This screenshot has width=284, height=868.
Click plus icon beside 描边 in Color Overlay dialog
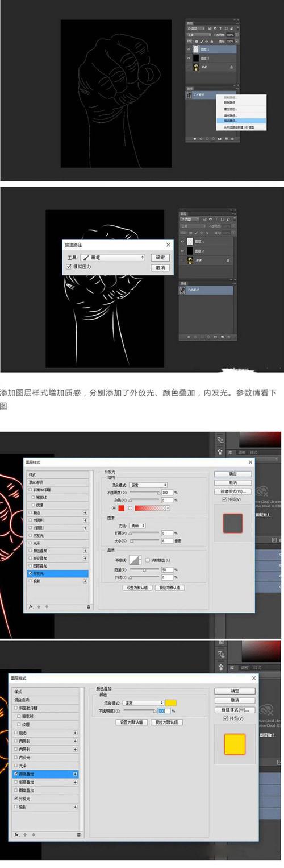(x=75, y=733)
